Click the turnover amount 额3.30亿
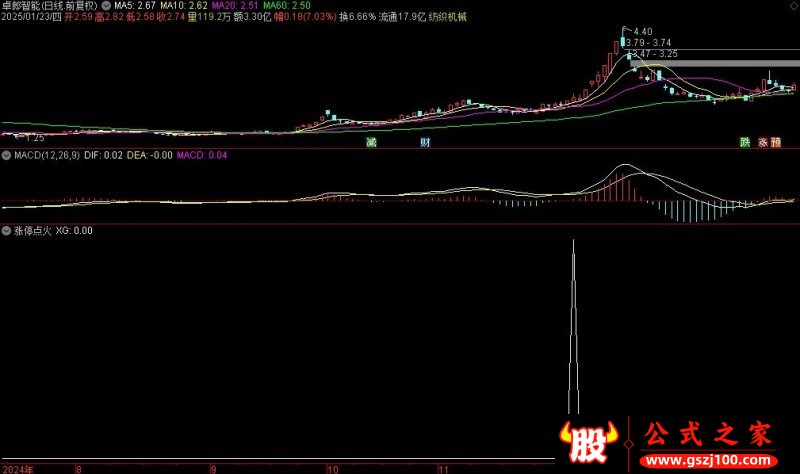The width and height of the screenshot is (800, 474). tap(252, 17)
